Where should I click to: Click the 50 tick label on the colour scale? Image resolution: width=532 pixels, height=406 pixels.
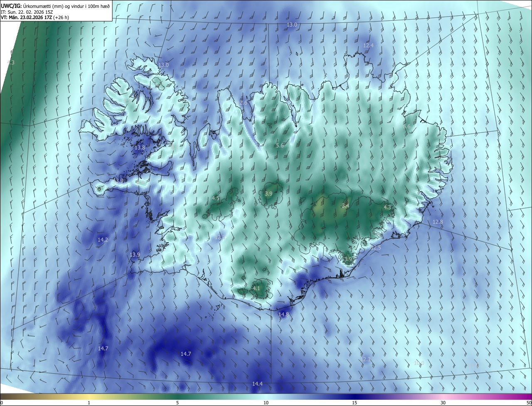(529, 403)
